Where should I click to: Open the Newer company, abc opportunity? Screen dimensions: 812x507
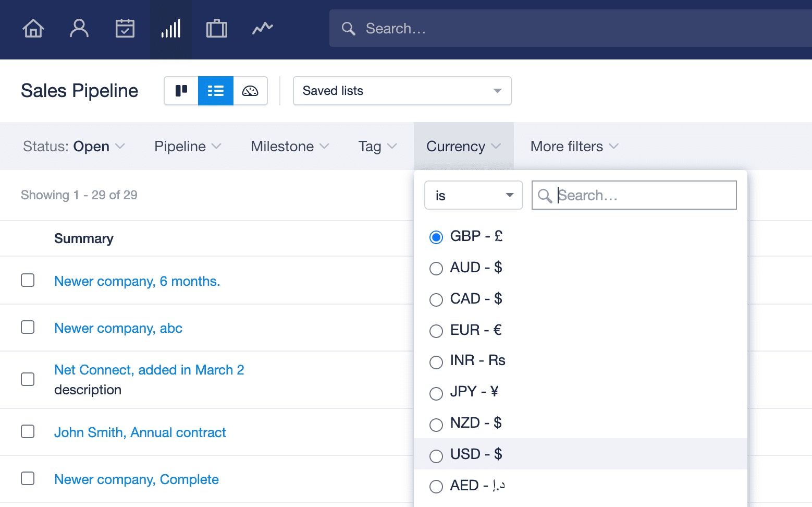click(118, 328)
